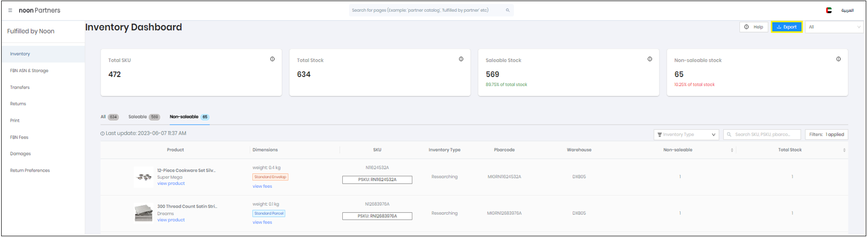Image resolution: width=868 pixels, height=238 pixels.
Task: Click SKU N11624532A text
Action: click(377, 168)
